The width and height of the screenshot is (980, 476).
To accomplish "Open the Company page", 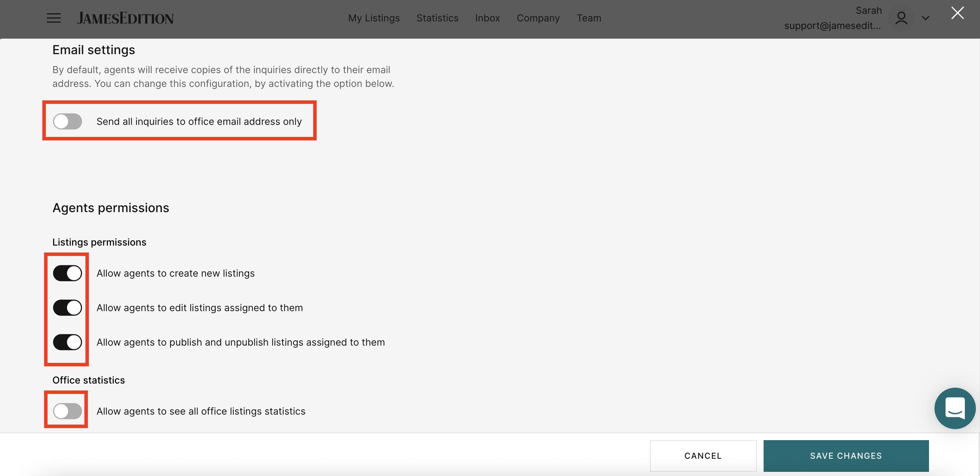I will (538, 18).
